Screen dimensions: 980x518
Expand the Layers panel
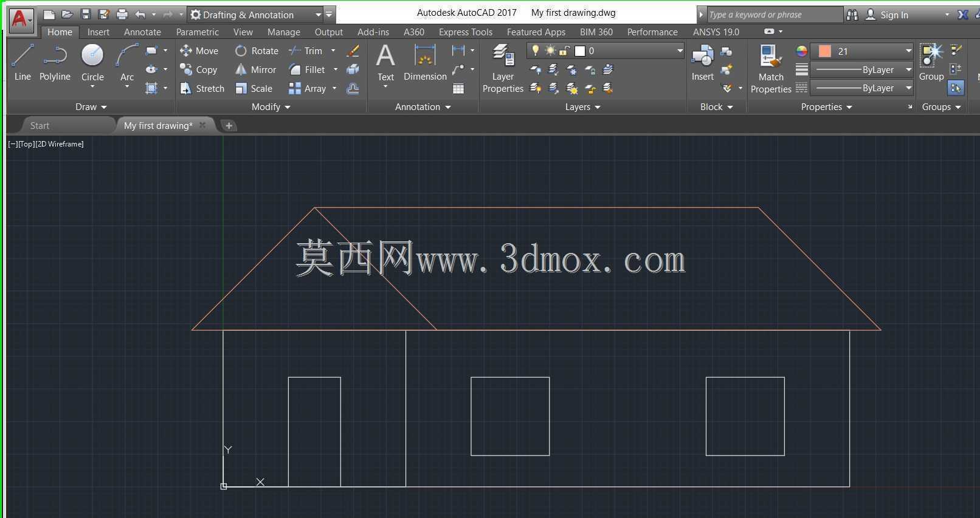pos(582,107)
